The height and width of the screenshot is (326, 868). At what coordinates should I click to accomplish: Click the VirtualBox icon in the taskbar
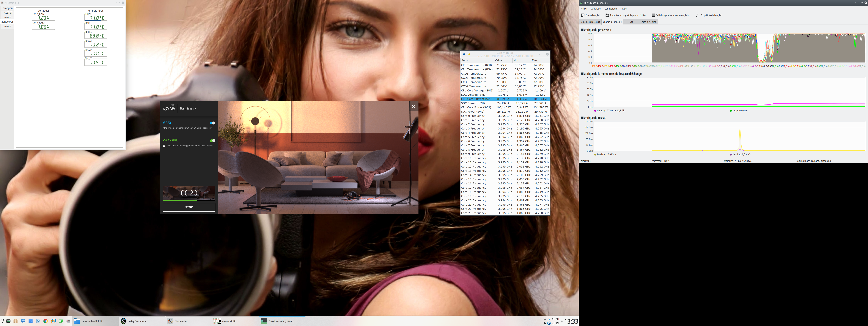click(53, 321)
